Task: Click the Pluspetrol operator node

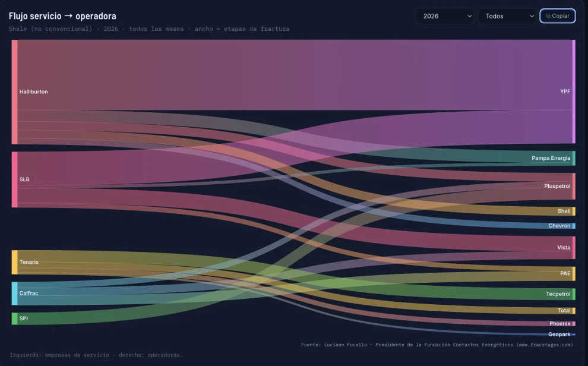Action: pyautogui.click(x=574, y=186)
